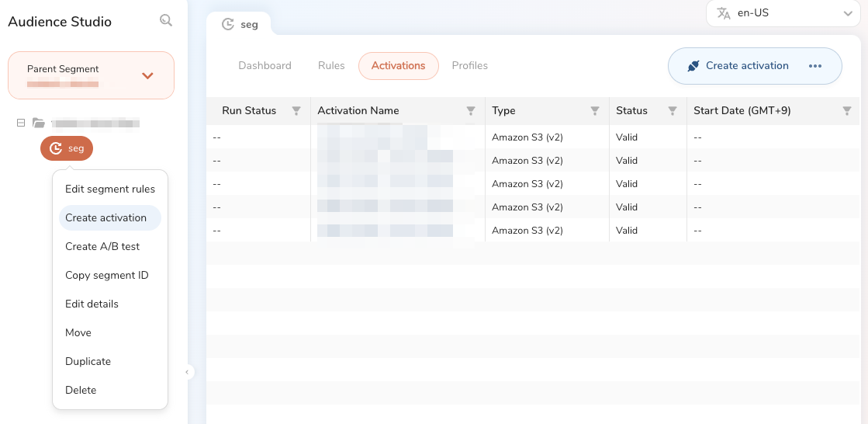The height and width of the screenshot is (424, 868).
Task: Select Delete from the context menu
Action: 81,390
